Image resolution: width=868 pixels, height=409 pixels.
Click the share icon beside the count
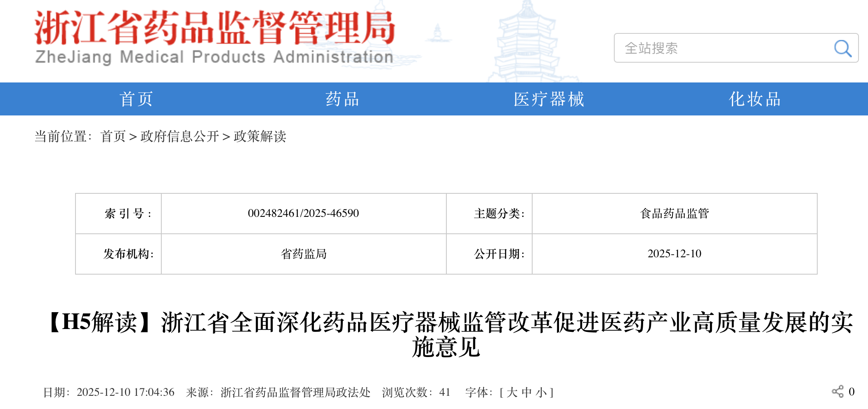[837, 391]
